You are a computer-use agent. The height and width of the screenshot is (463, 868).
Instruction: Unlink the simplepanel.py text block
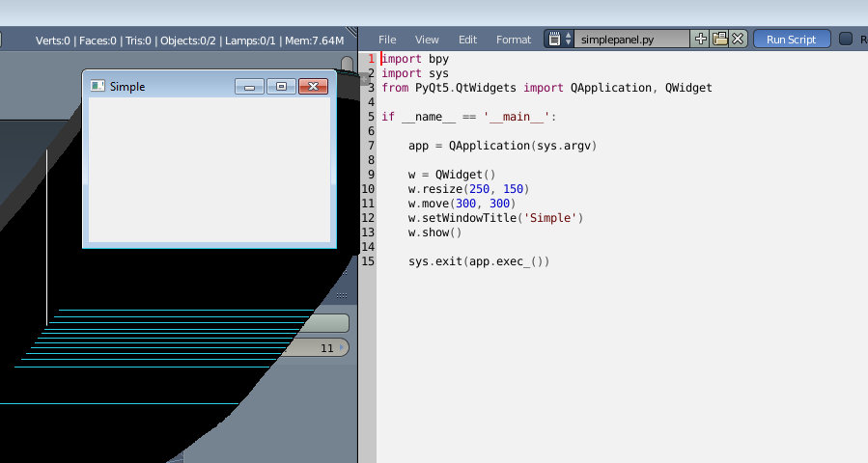click(738, 40)
